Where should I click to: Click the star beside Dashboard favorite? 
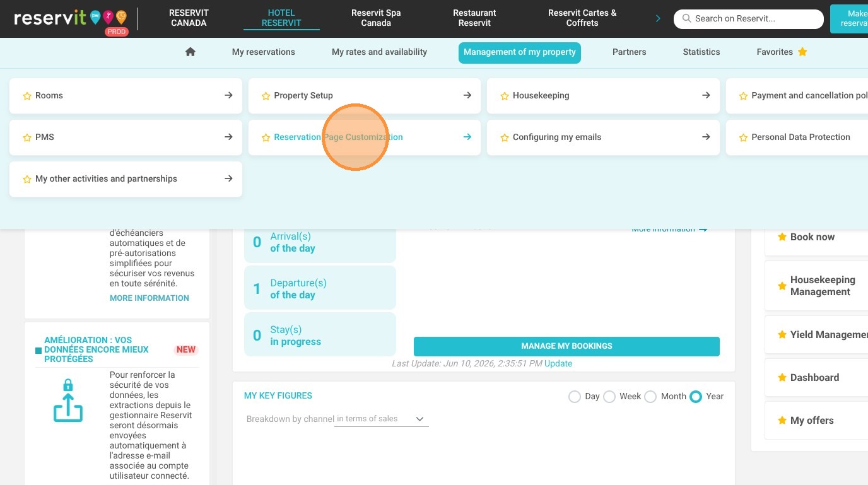(782, 378)
